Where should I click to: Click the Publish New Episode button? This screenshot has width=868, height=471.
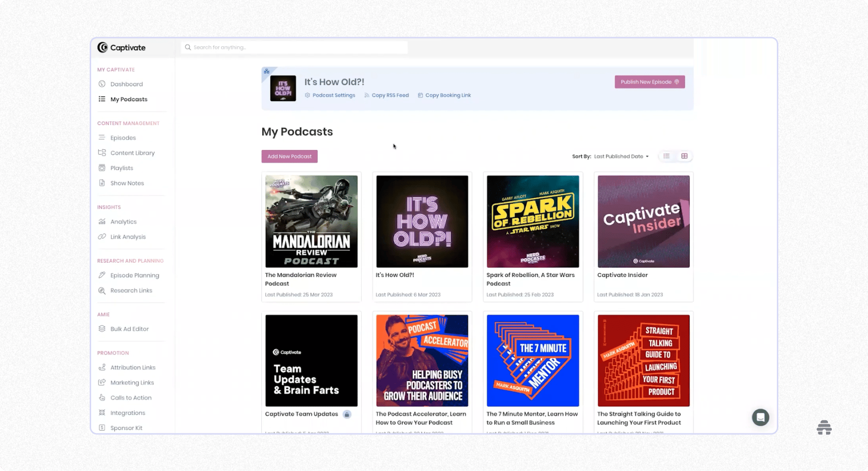click(x=650, y=81)
